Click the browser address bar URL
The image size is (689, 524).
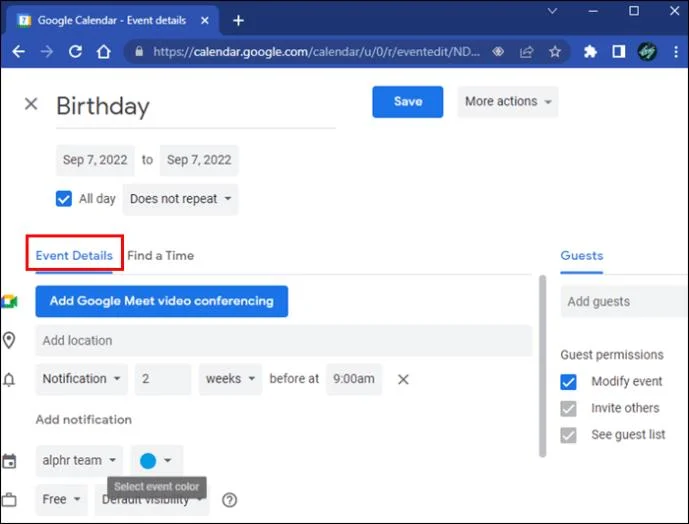[316, 52]
